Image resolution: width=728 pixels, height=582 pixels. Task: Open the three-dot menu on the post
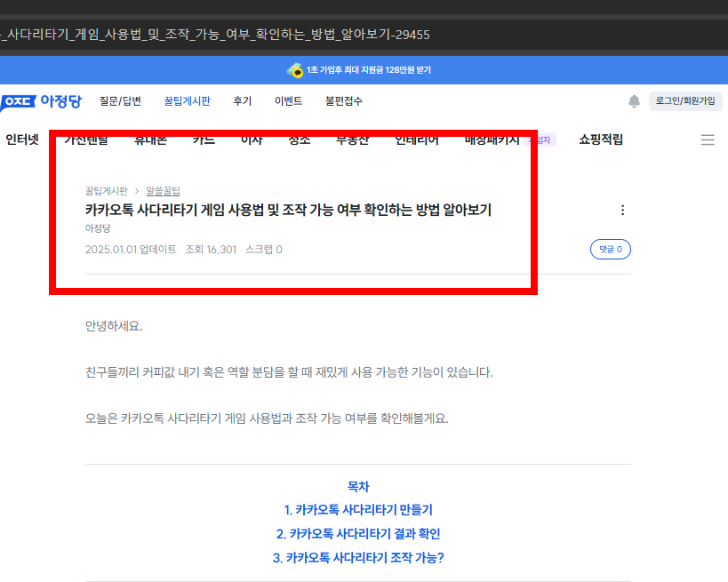622,211
